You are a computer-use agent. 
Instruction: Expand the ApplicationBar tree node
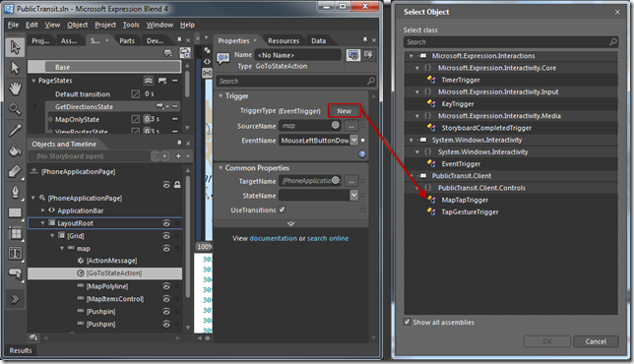click(43, 211)
